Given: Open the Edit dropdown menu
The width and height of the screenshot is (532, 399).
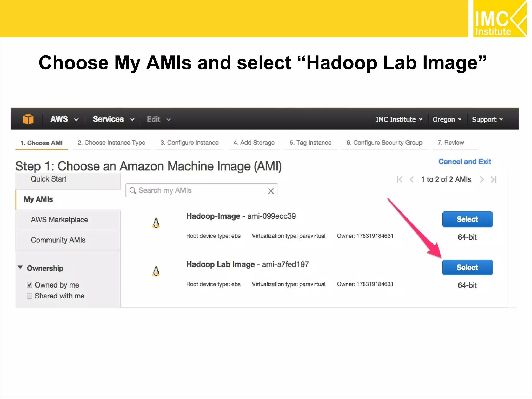Looking at the screenshot, I should coord(159,119).
